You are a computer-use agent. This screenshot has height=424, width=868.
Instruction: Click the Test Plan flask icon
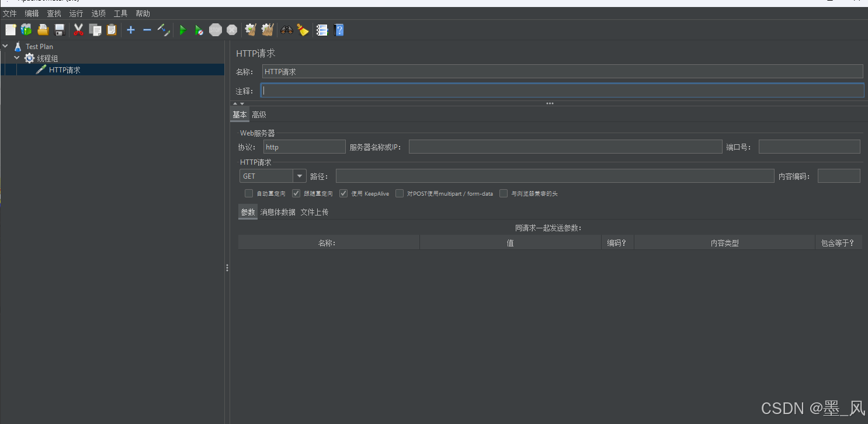point(18,46)
